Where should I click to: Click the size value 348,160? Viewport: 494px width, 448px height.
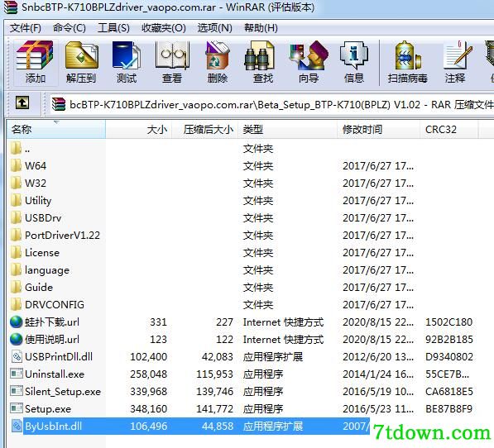(149, 408)
